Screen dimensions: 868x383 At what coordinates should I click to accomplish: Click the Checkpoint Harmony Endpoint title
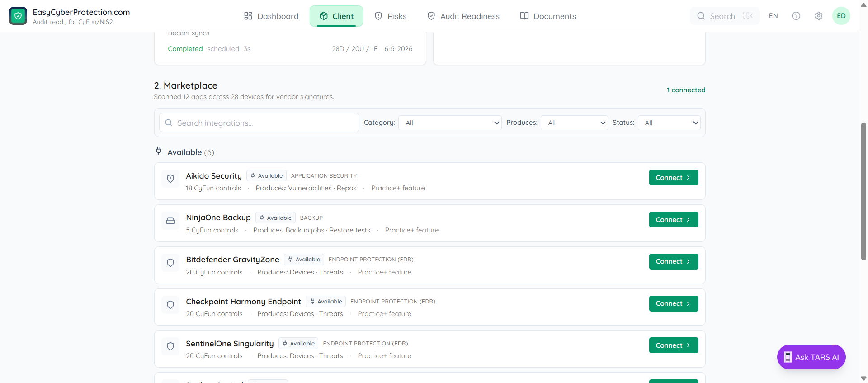click(x=244, y=302)
